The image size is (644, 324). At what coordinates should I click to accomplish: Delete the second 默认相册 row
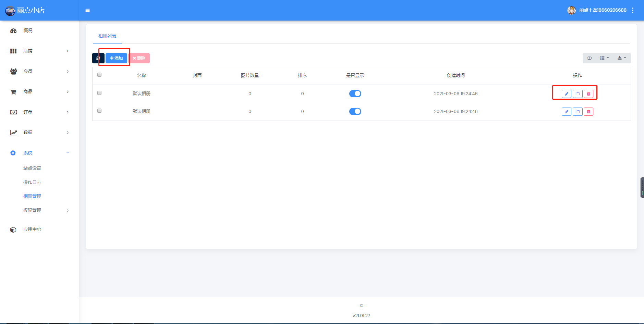pyautogui.click(x=588, y=112)
